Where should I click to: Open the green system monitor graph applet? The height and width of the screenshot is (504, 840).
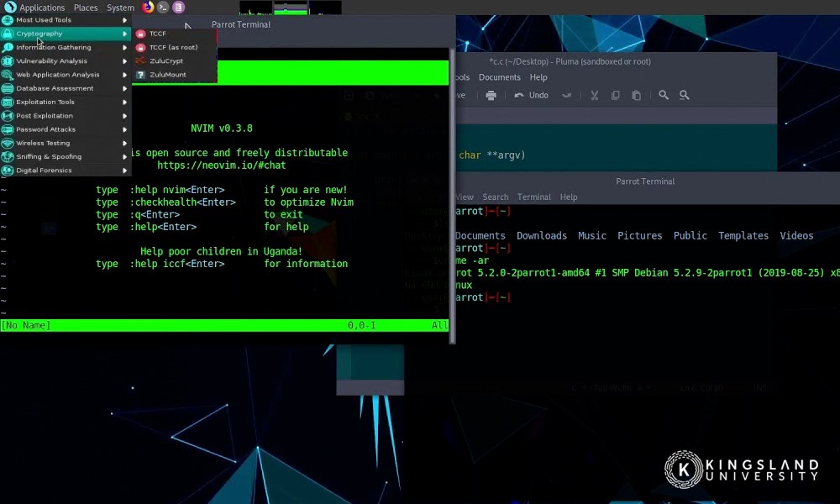pos(290,8)
